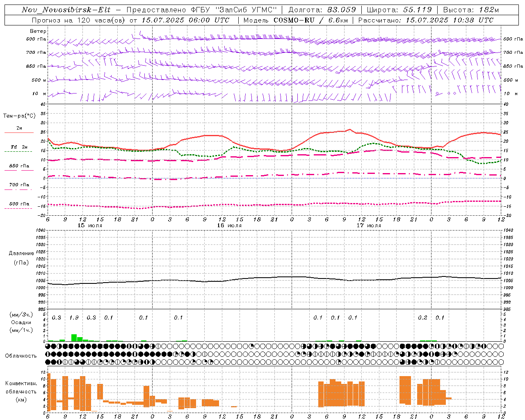Viewport: 525px width, 420px height.
Task: Click the red 2м temperature legend line
Action: coord(19,132)
